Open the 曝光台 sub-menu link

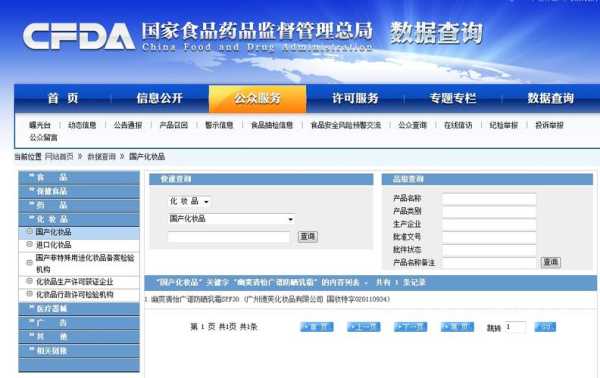(x=40, y=125)
